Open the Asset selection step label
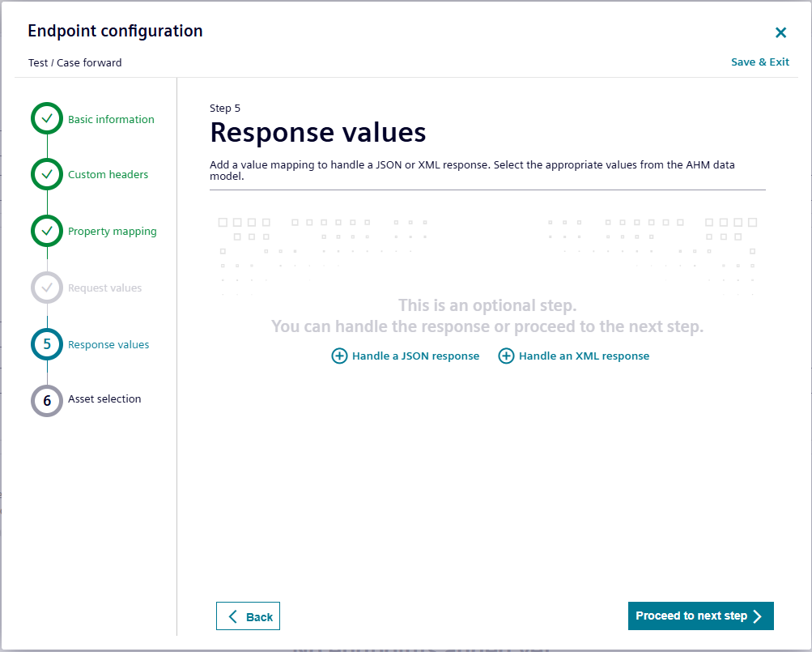The width and height of the screenshot is (812, 652). (104, 398)
